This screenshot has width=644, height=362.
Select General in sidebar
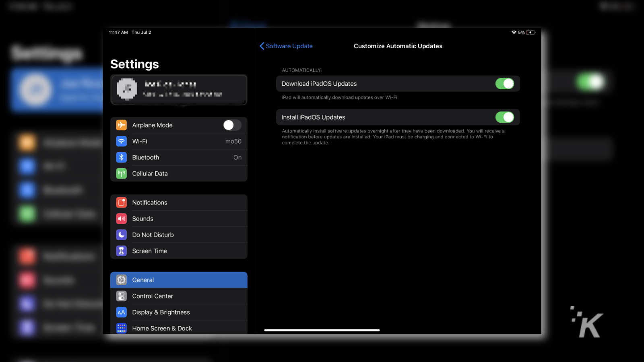click(x=179, y=280)
